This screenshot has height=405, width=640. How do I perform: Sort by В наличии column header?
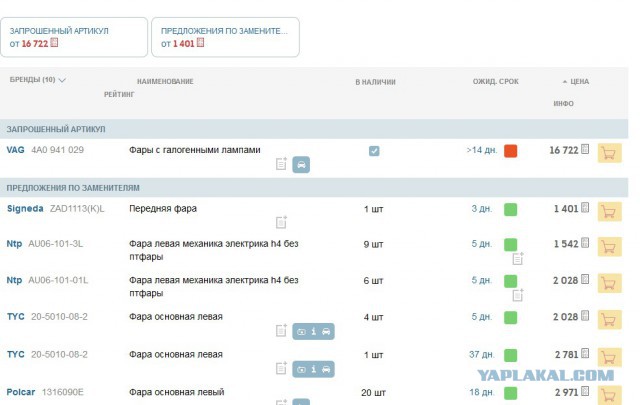376,82
